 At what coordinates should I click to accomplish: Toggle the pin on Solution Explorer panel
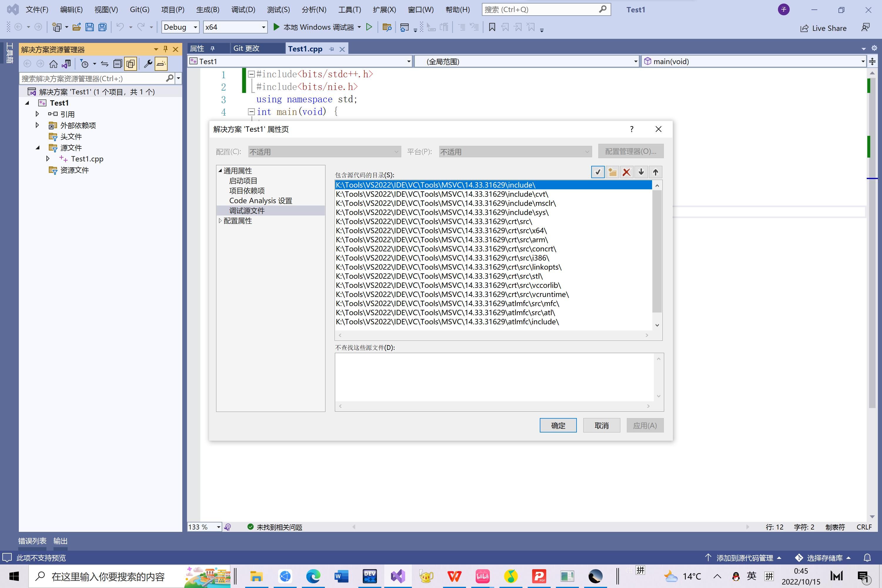tap(165, 49)
